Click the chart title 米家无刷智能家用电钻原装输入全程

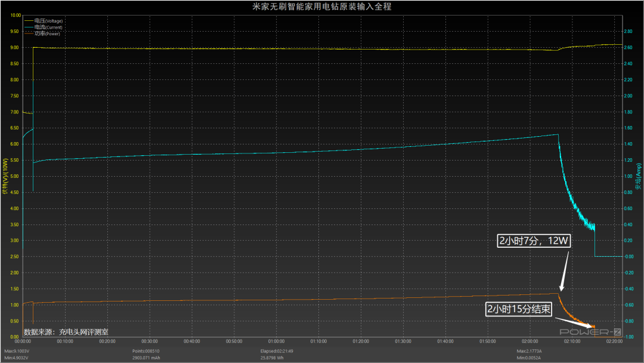click(321, 7)
